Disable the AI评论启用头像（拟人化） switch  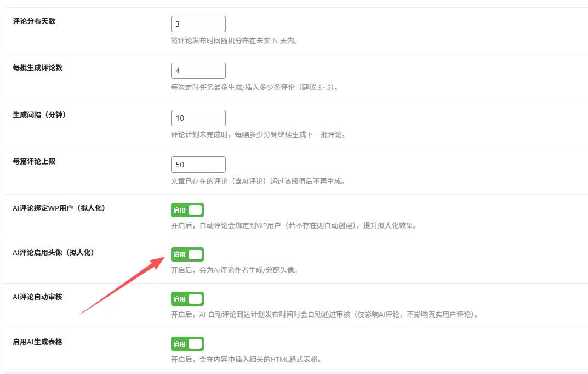click(x=187, y=254)
